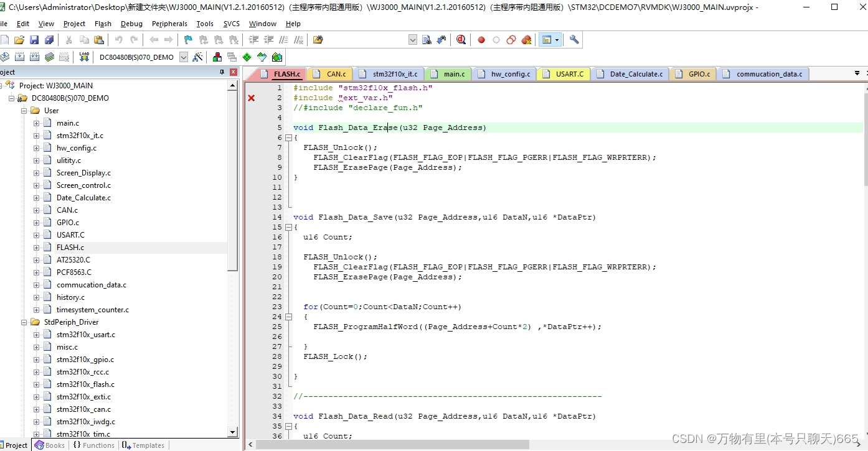Image resolution: width=868 pixels, height=451 pixels.
Task: Create a new file from toolbar
Action: (x=4, y=40)
